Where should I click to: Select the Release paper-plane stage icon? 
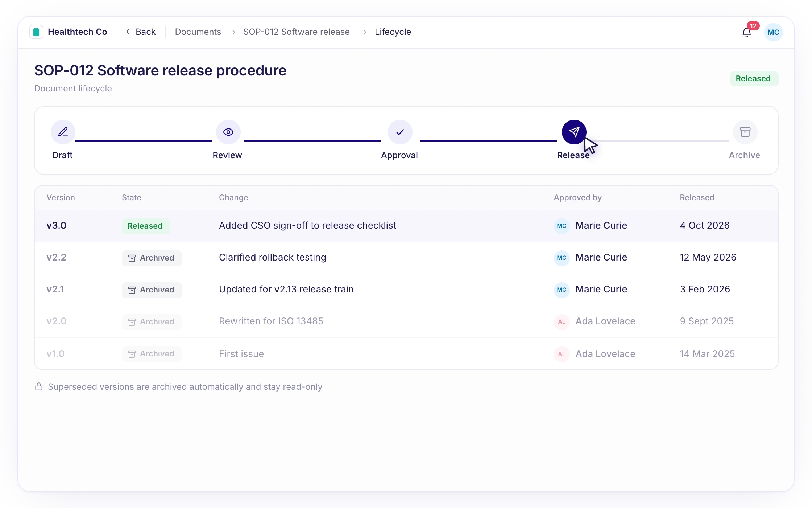574,132
